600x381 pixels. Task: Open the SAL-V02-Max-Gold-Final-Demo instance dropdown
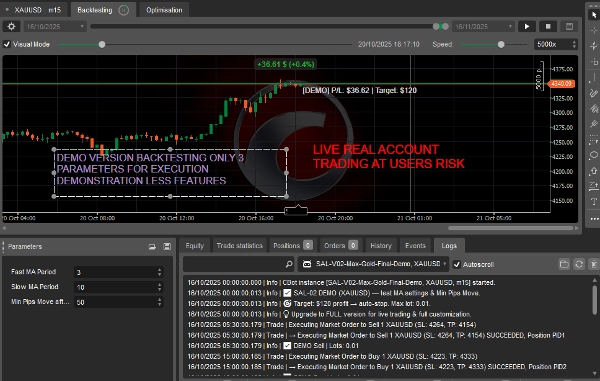[373, 264]
